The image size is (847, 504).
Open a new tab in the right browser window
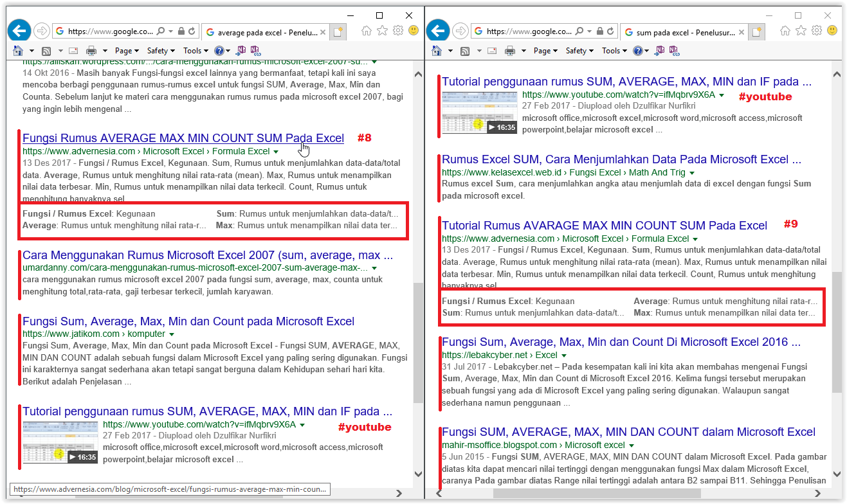[x=757, y=31]
